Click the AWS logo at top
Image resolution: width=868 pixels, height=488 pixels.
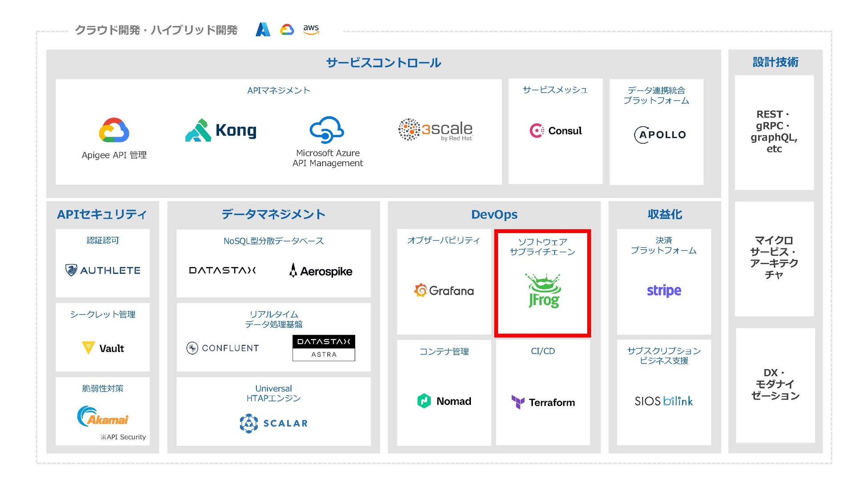(x=311, y=29)
